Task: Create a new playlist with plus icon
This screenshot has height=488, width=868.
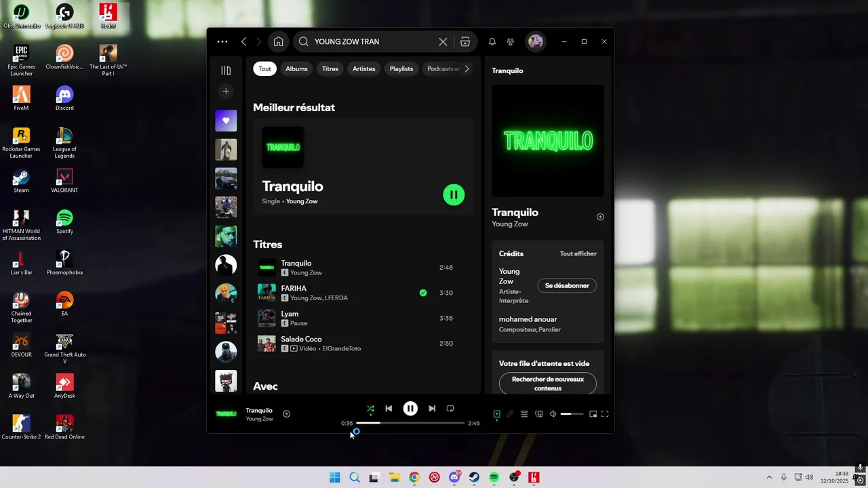Action: (226, 91)
